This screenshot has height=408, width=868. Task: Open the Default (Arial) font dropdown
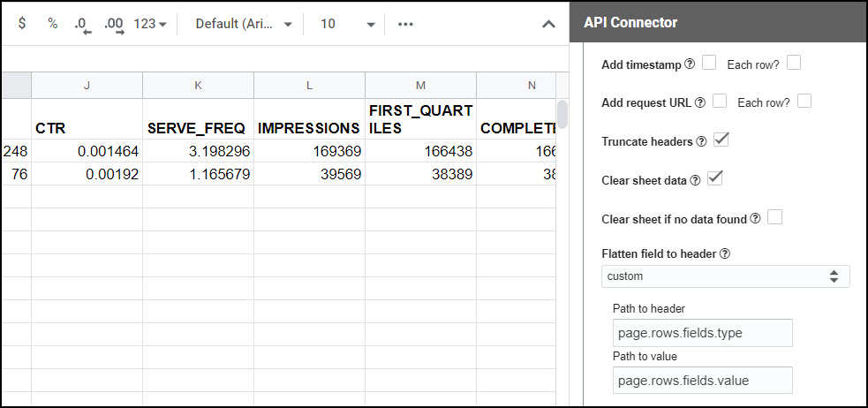coord(243,24)
